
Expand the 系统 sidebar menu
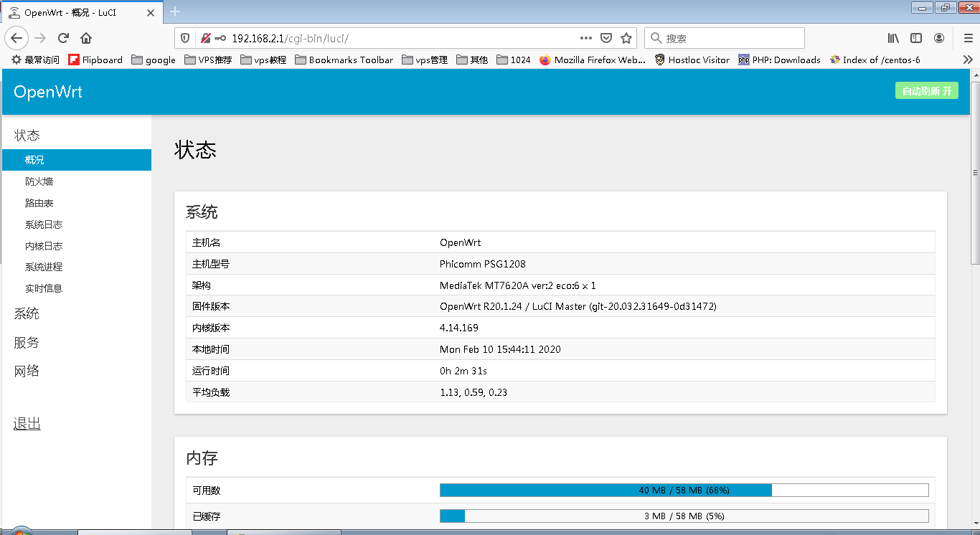coord(27,313)
